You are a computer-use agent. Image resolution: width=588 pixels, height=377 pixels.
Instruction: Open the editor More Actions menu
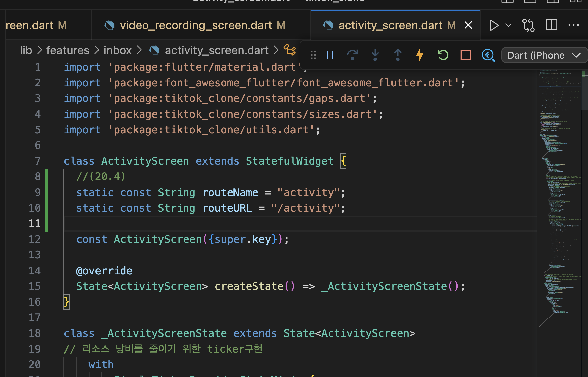coord(574,25)
